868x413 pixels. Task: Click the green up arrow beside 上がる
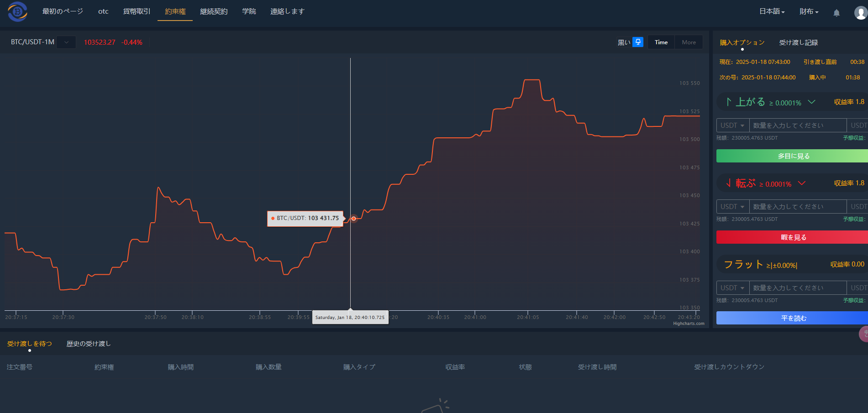[729, 102]
